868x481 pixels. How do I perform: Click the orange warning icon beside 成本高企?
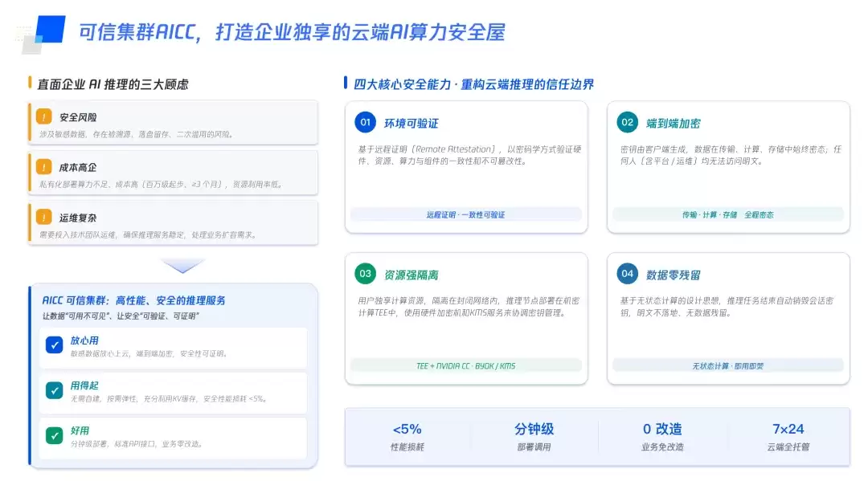[x=43, y=167]
